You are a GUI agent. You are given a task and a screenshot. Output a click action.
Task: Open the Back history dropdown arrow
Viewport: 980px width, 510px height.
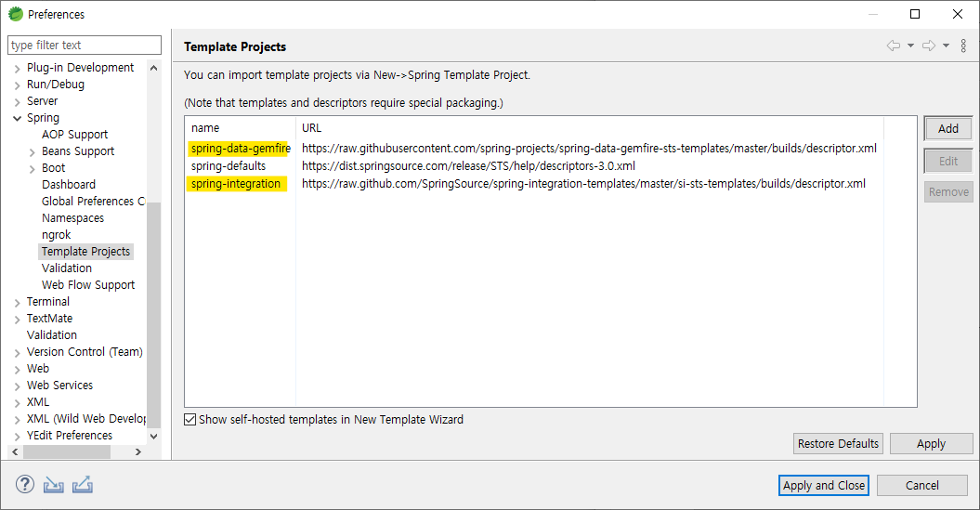point(910,46)
